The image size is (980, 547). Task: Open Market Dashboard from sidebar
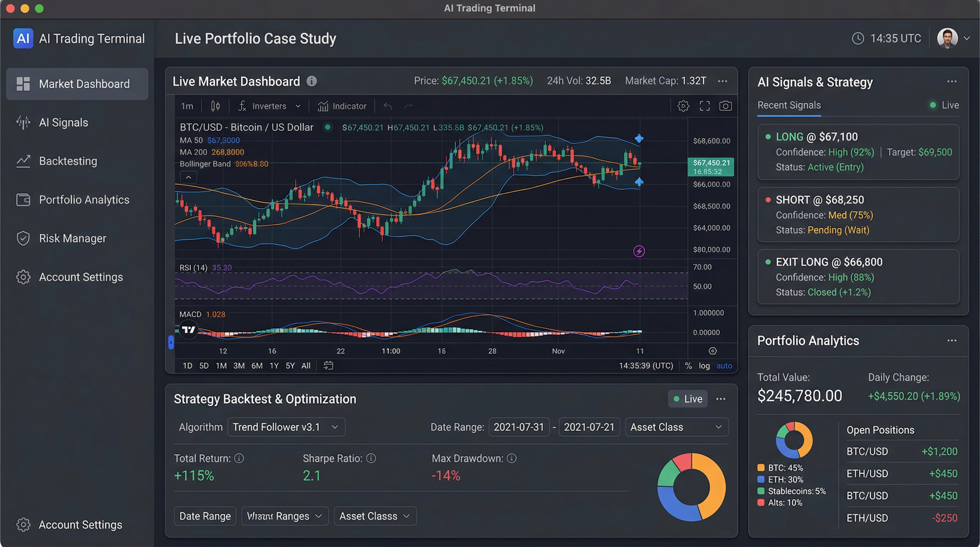point(77,84)
